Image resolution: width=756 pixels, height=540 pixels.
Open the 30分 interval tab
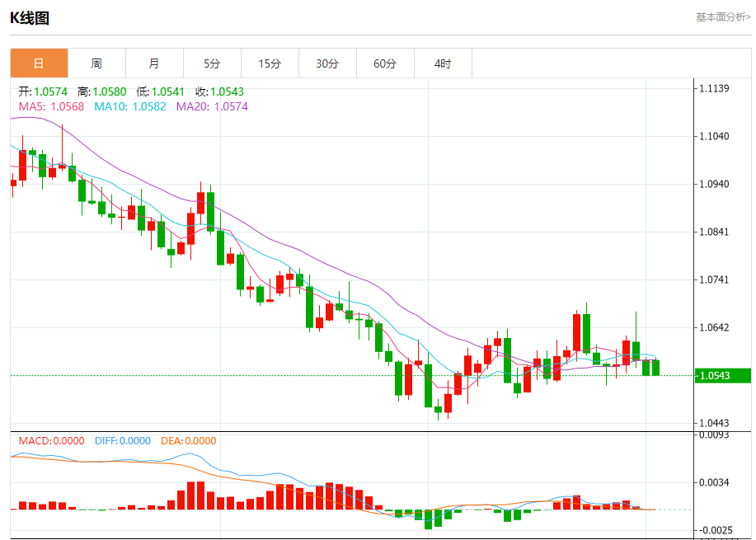tap(328, 63)
